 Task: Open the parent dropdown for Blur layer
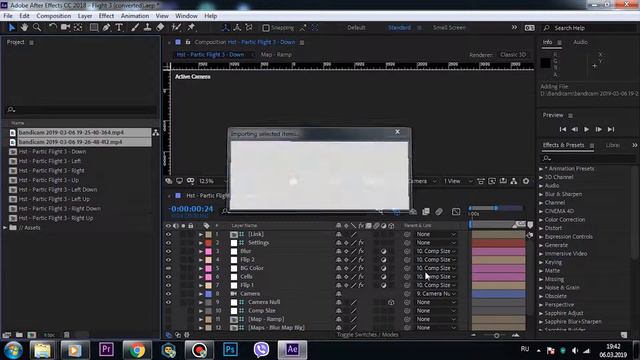pos(436,251)
